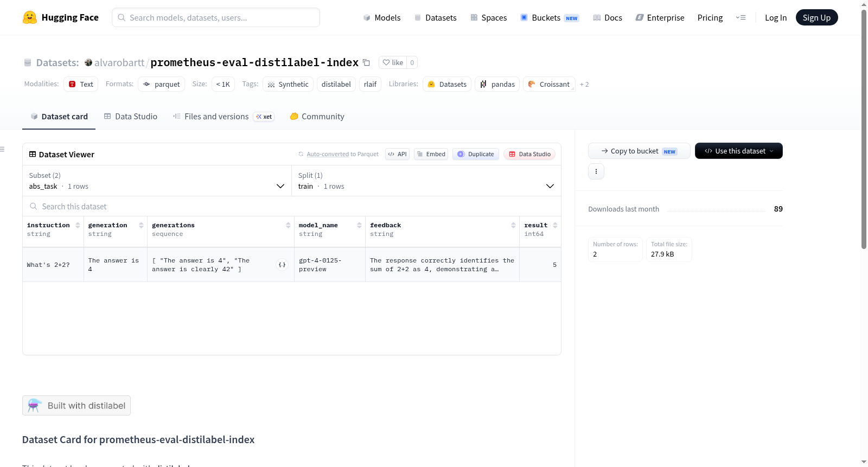Copy dataset name with the clipboard icon

point(366,63)
